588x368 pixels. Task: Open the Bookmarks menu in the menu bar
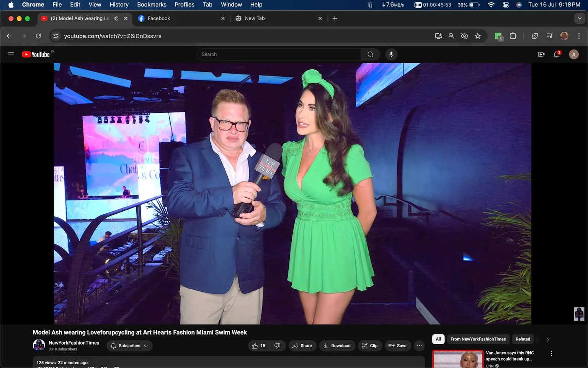pos(152,5)
